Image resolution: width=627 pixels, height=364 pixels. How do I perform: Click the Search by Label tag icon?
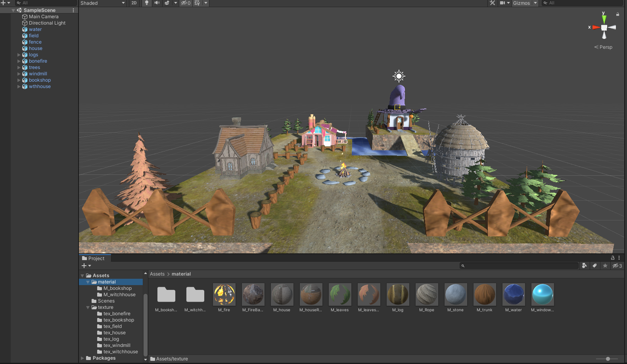pos(594,266)
